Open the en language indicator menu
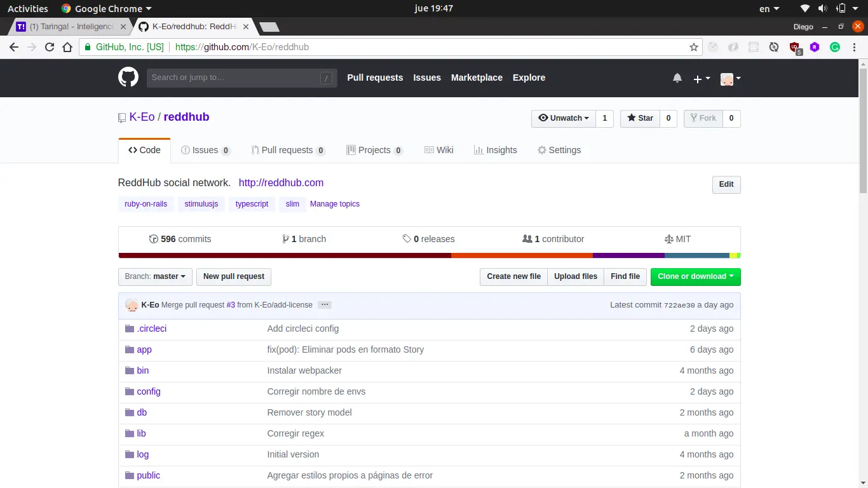This screenshot has height=488, width=868. (x=770, y=8)
